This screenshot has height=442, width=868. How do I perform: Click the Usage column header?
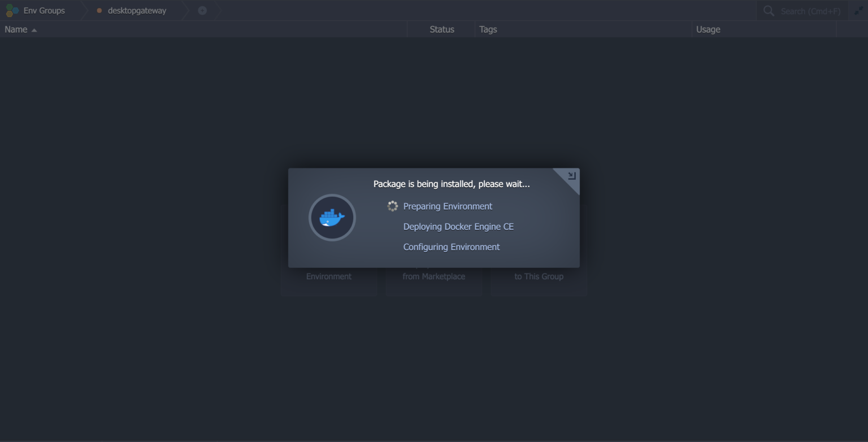[708, 29]
